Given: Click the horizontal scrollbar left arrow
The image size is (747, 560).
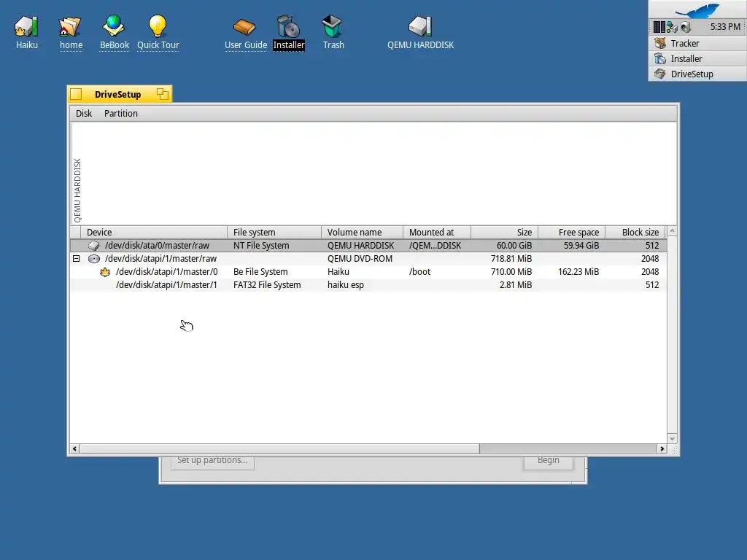Looking at the screenshot, I should click(x=75, y=448).
